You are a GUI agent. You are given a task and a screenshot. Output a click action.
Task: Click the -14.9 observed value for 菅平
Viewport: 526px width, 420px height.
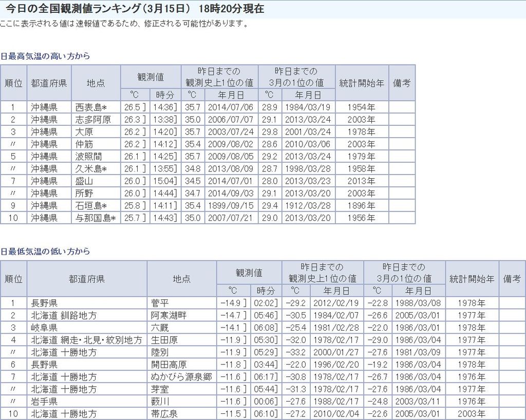pyautogui.click(x=231, y=303)
